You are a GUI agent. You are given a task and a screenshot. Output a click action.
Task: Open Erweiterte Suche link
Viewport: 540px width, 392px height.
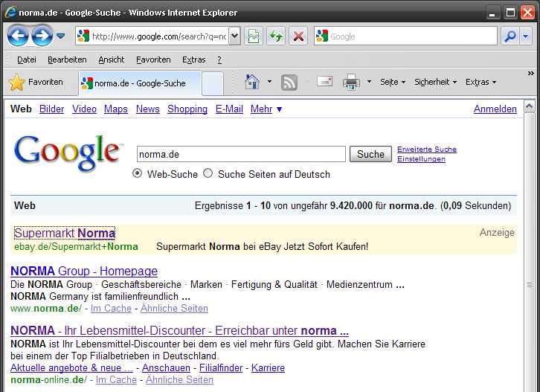coord(427,150)
